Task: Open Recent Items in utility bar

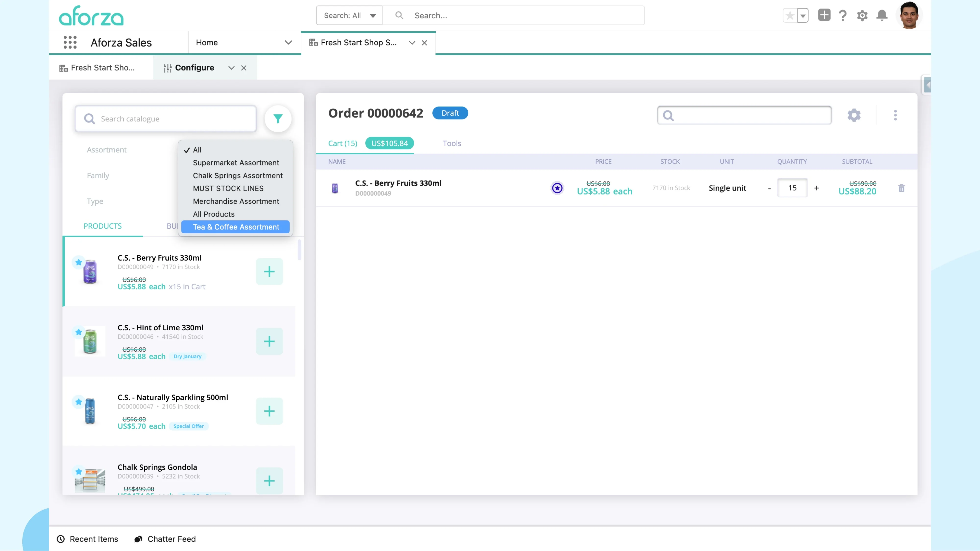Action: (87, 539)
